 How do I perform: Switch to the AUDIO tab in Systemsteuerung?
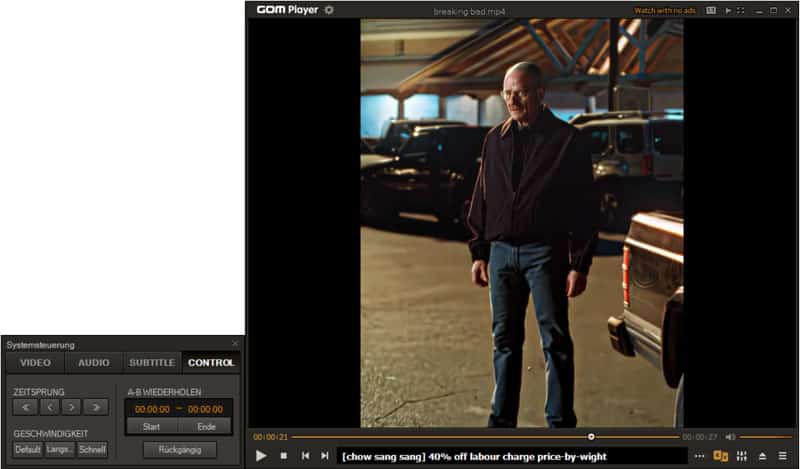coord(94,362)
